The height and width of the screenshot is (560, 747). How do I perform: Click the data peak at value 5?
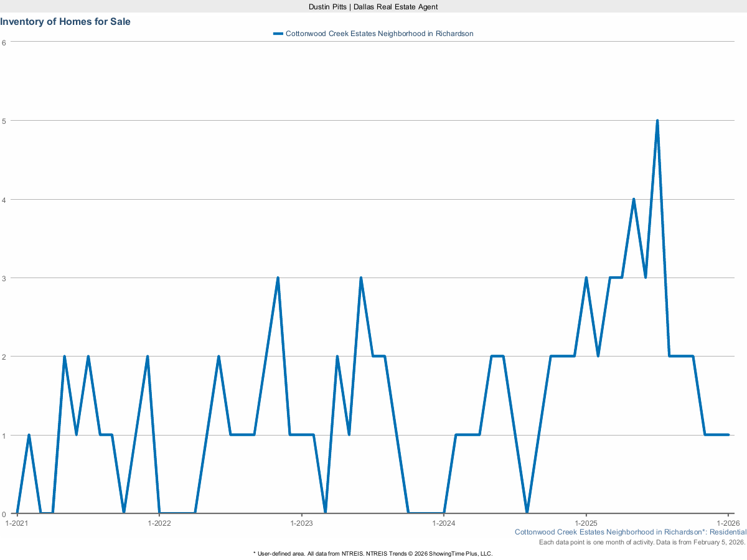[657, 121]
